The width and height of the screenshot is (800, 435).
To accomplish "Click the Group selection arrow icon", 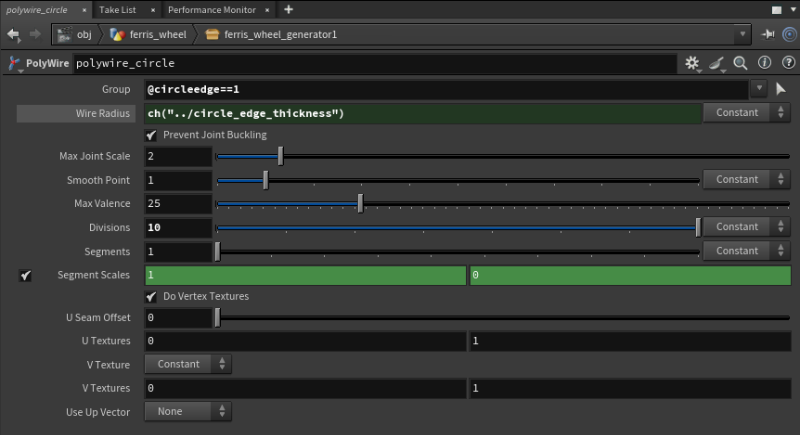I will 781,89.
